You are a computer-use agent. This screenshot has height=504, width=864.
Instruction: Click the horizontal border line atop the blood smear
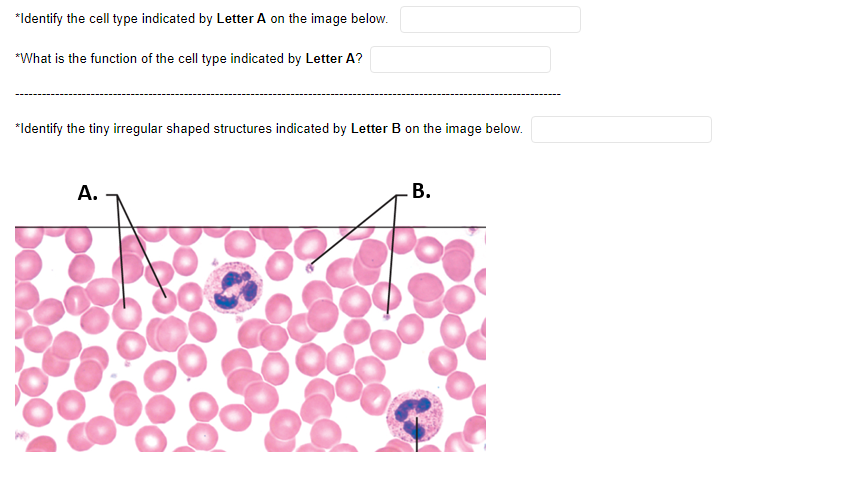(x=250, y=226)
